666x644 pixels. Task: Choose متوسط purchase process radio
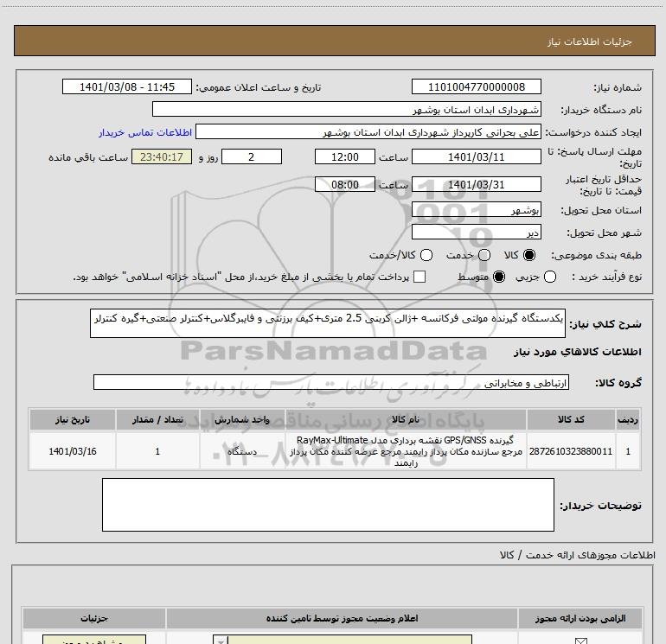499,277
